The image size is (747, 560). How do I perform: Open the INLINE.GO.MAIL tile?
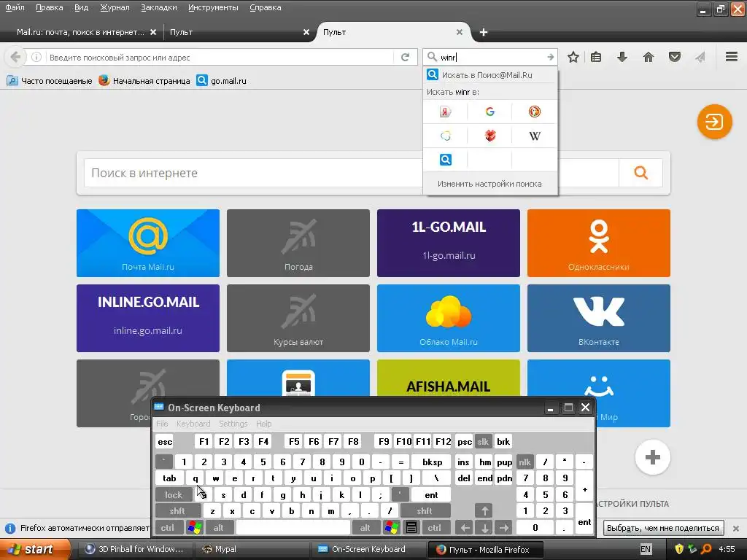click(x=147, y=318)
